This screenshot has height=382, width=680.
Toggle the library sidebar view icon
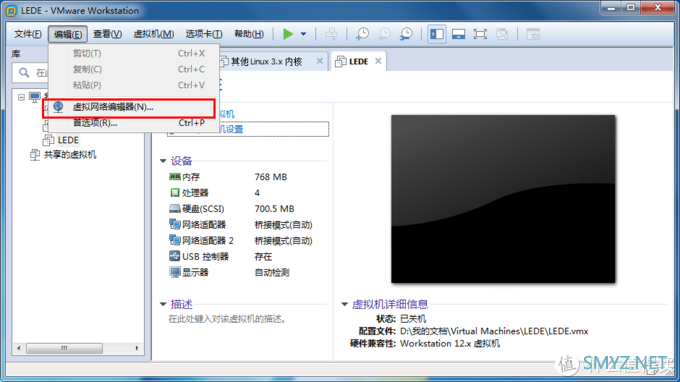437,34
